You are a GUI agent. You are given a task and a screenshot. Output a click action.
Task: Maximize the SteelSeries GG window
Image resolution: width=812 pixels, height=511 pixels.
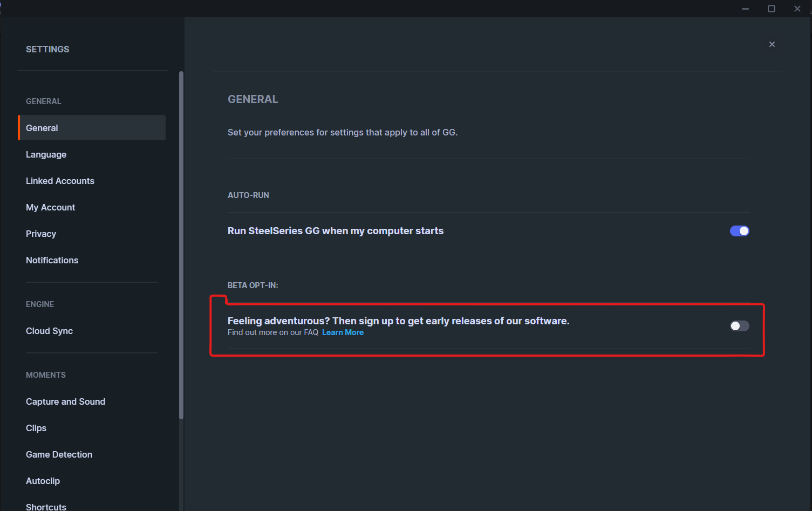coord(772,9)
